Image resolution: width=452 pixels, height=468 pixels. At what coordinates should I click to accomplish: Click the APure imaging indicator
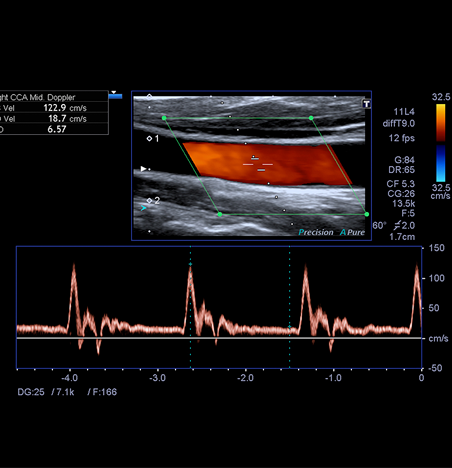[352, 232]
